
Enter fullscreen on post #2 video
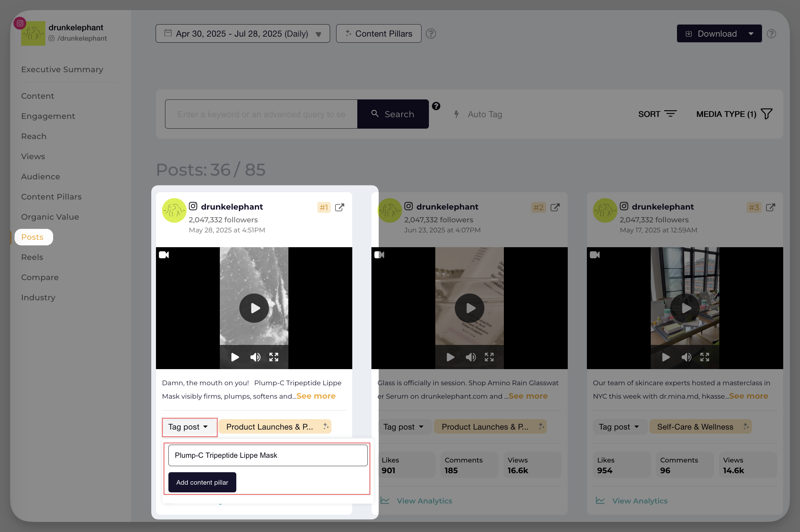tap(489, 357)
